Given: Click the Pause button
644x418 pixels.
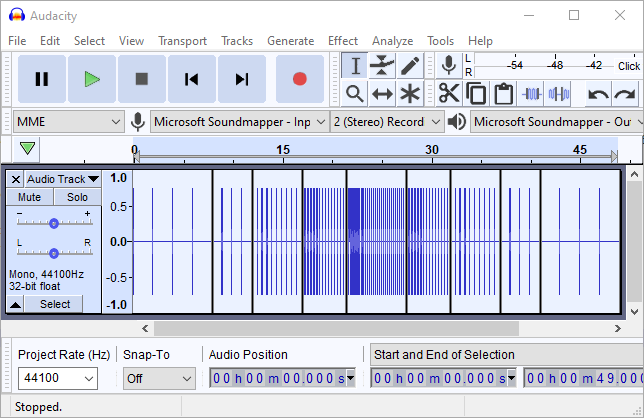Looking at the screenshot, I should click(x=41, y=79).
